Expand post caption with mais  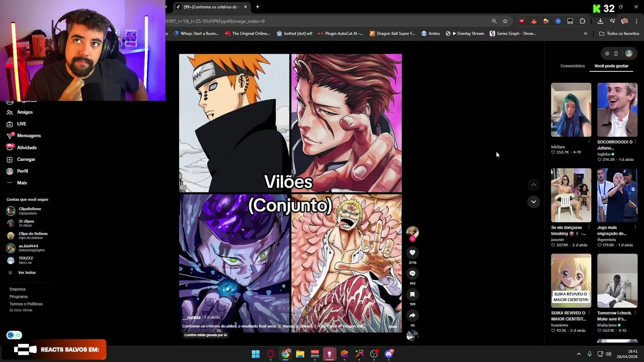point(393,326)
